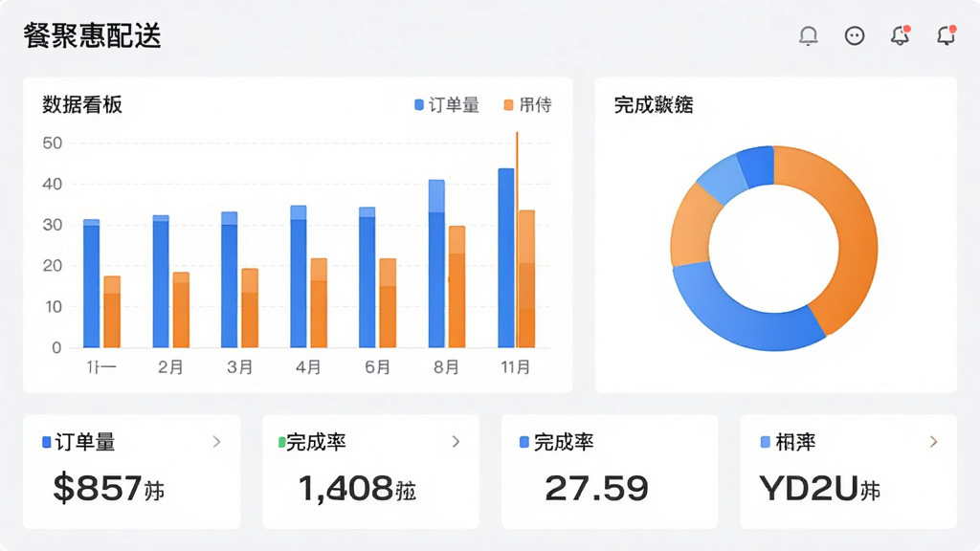Click the 8月 axis label
The image size is (980, 551).
point(446,366)
